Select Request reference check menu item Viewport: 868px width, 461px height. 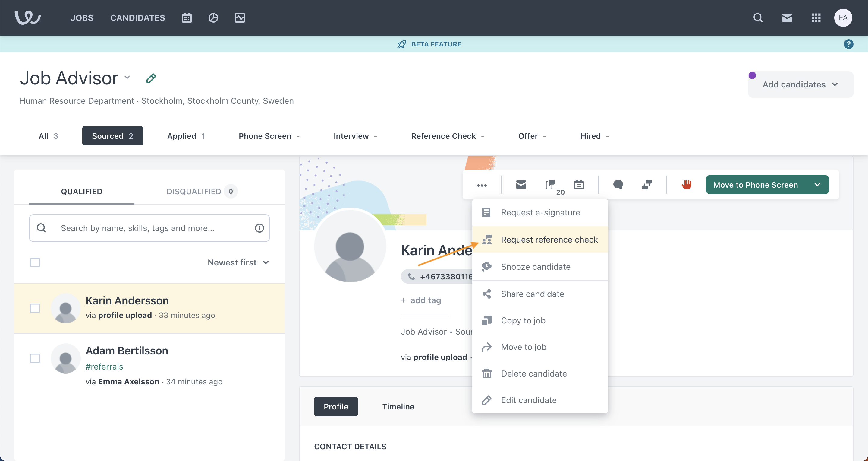(540, 240)
